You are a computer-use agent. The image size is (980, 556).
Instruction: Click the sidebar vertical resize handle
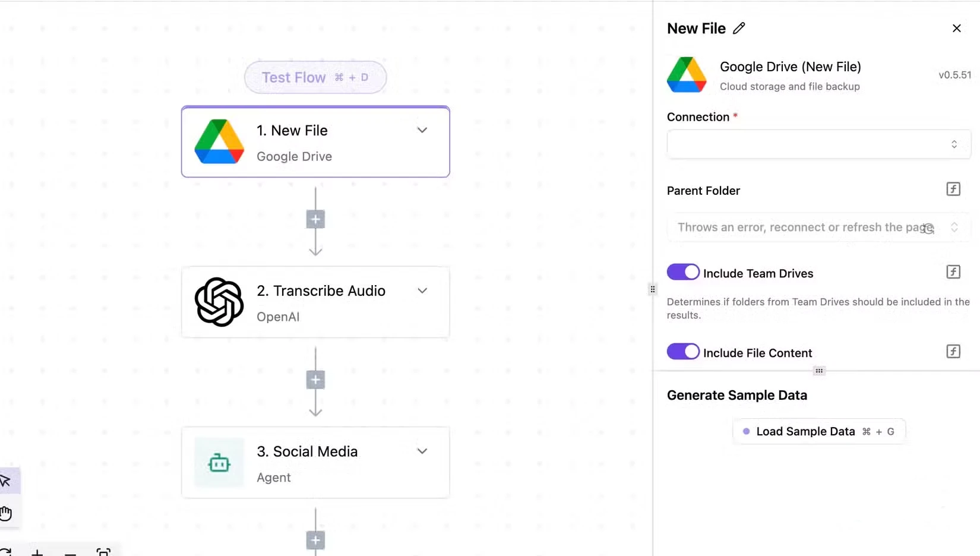pos(653,289)
